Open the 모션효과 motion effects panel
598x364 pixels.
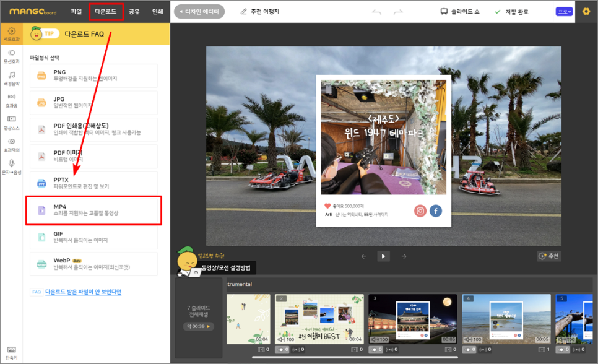click(x=11, y=56)
